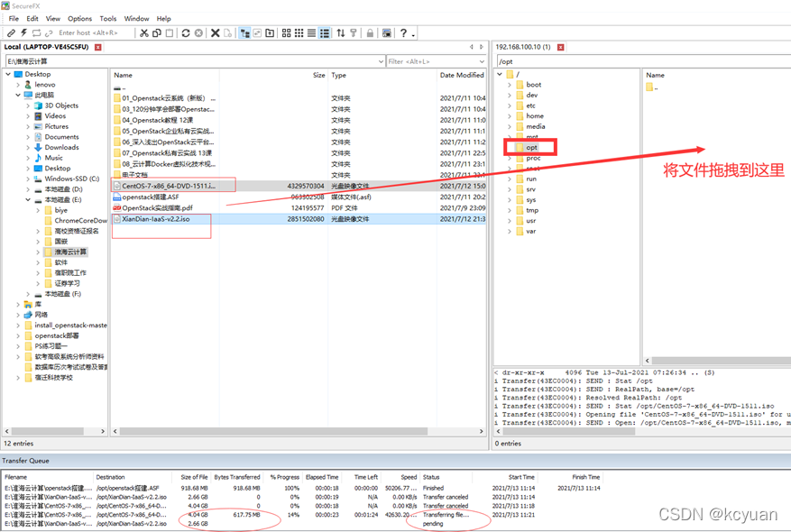Image resolution: width=791 pixels, height=532 pixels.
Task: Click the SecureCRT terminal icon
Action: 386,32
